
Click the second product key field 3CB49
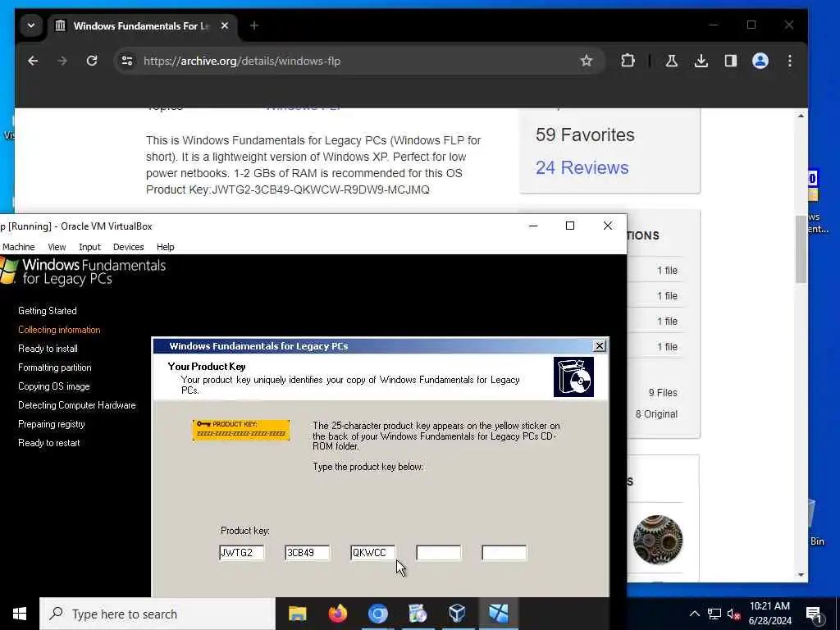(307, 552)
